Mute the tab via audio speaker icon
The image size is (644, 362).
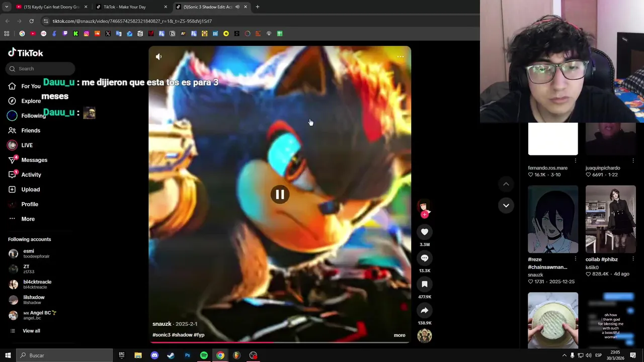[237, 7]
